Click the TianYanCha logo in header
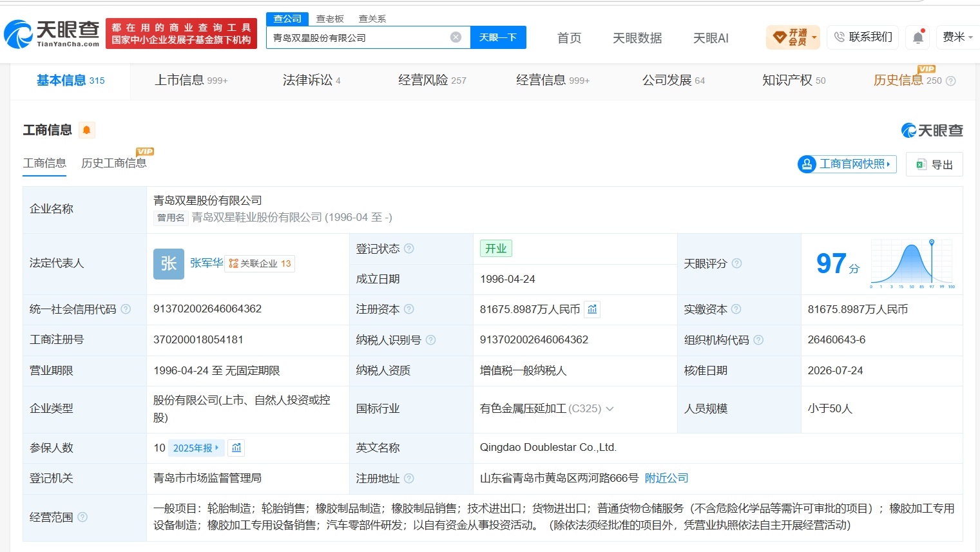980x552 pixels. tap(52, 33)
